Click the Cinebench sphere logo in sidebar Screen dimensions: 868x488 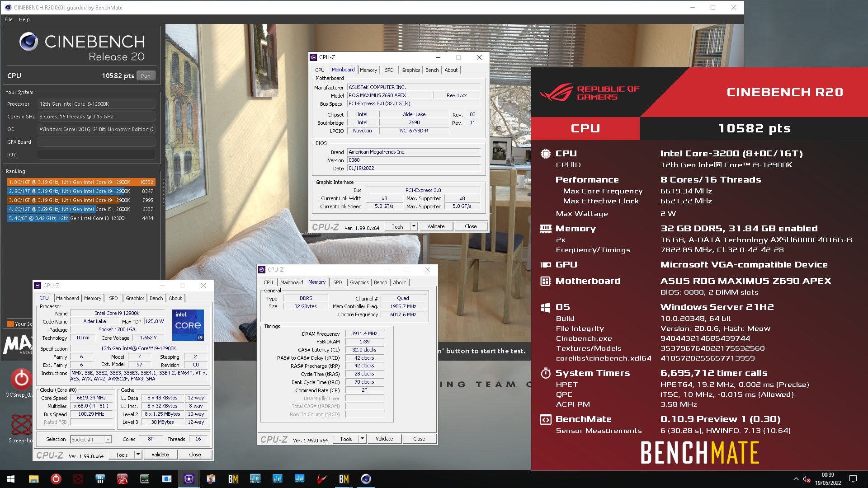pos(28,42)
